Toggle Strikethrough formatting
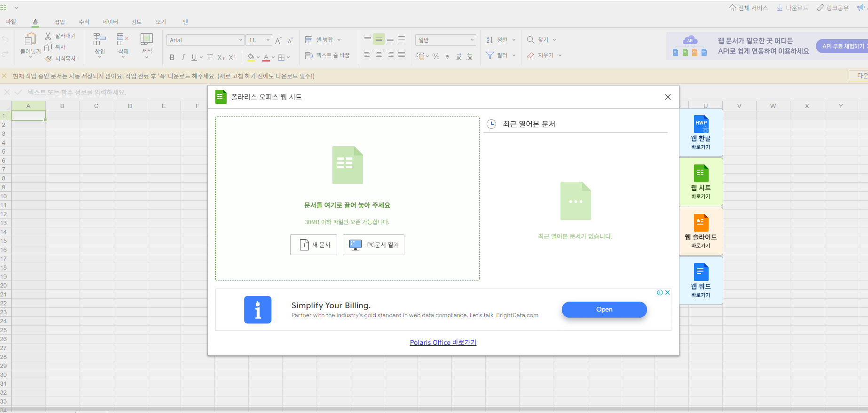Screen dimensions: 868x413 (x=210, y=57)
